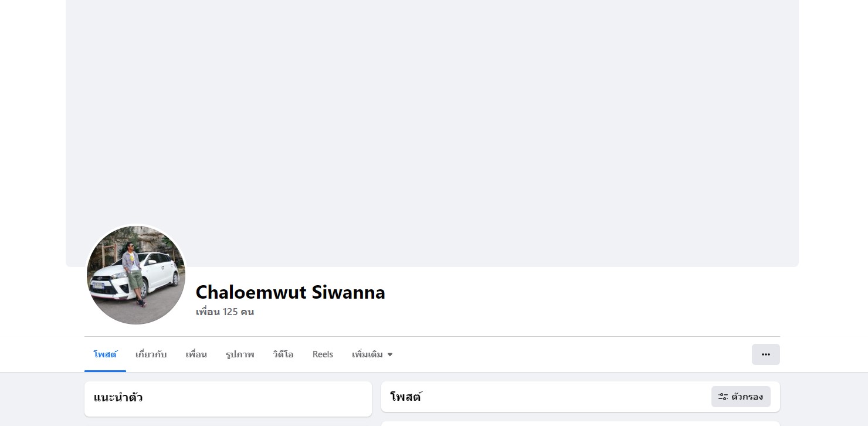Viewport: 868px width, 426px height.
Task: Open the เกี่ยวกับ tab
Action: click(151, 354)
